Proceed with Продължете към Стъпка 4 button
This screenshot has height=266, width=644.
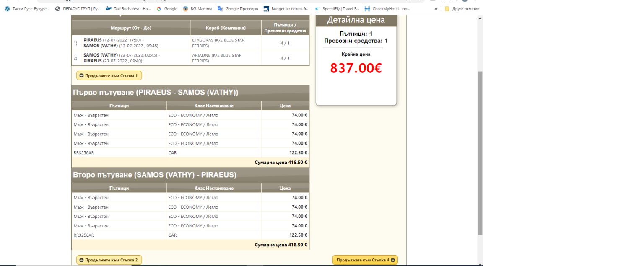click(x=365, y=260)
